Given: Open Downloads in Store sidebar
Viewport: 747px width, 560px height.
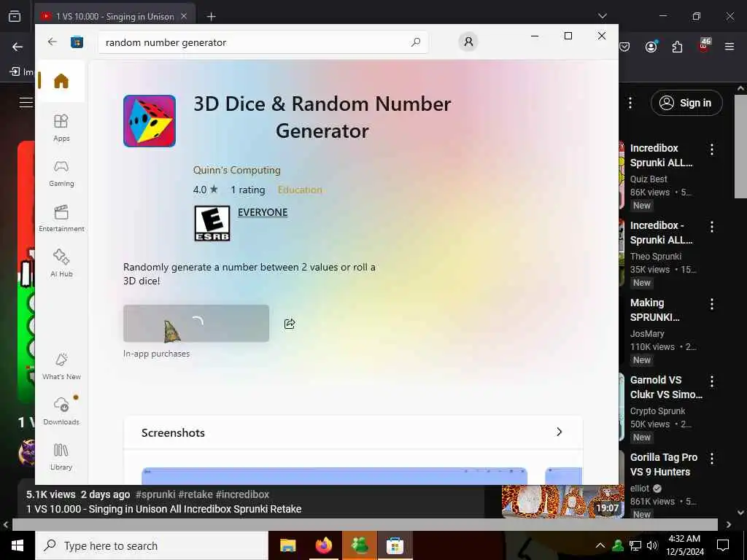Looking at the screenshot, I should click(61, 411).
